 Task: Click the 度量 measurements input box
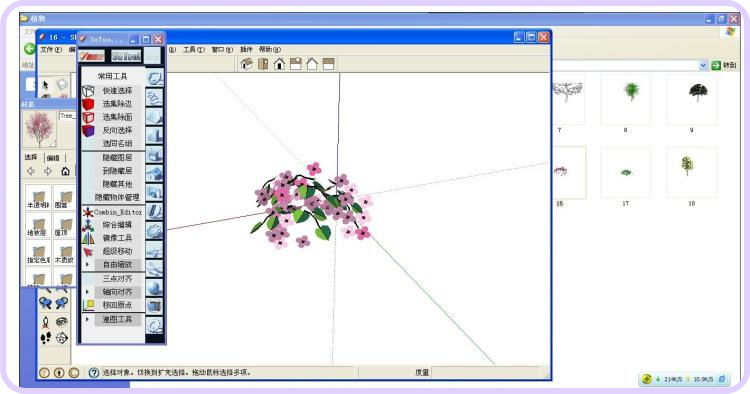tap(486, 372)
